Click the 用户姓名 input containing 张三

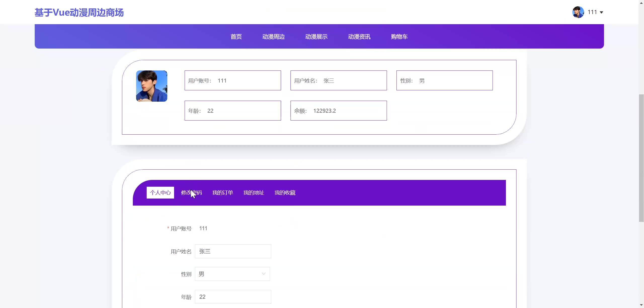233,251
